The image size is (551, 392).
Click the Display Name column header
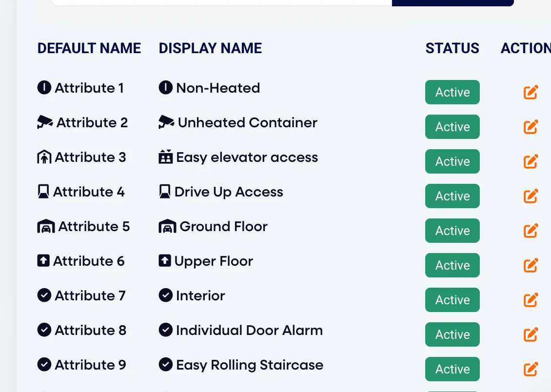210,48
